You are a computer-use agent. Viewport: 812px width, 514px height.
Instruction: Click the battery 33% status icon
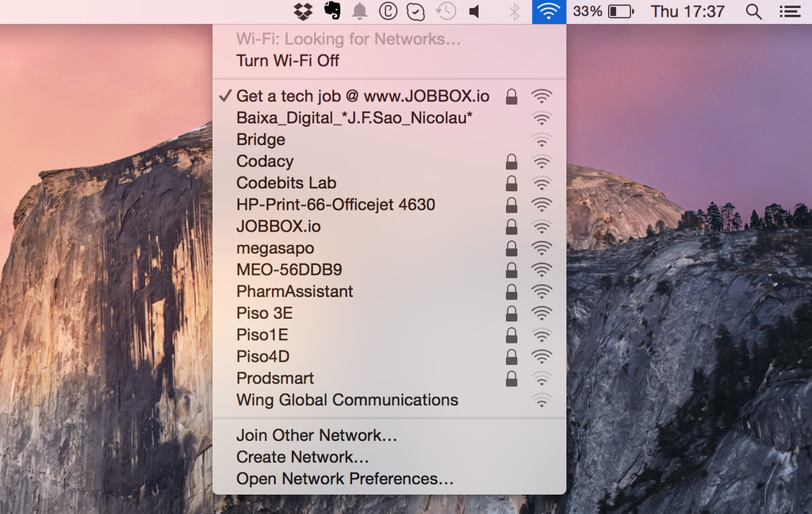pyautogui.click(x=603, y=11)
